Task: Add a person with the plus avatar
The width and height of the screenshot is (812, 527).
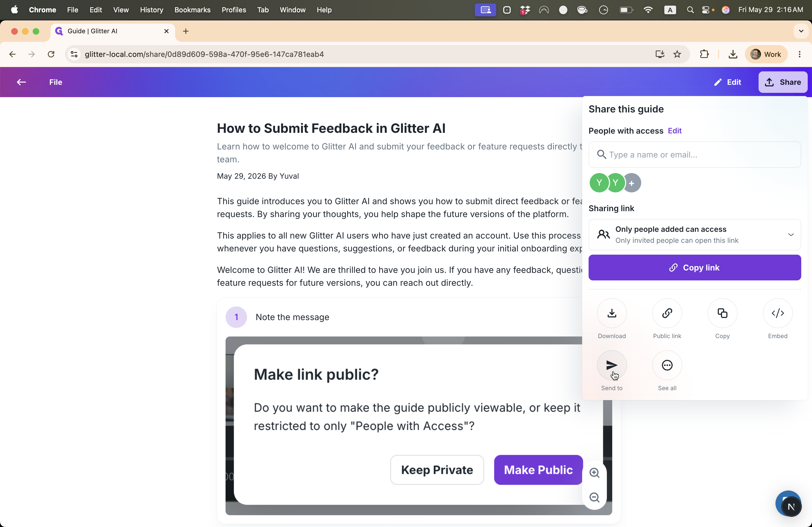Action: (632, 183)
